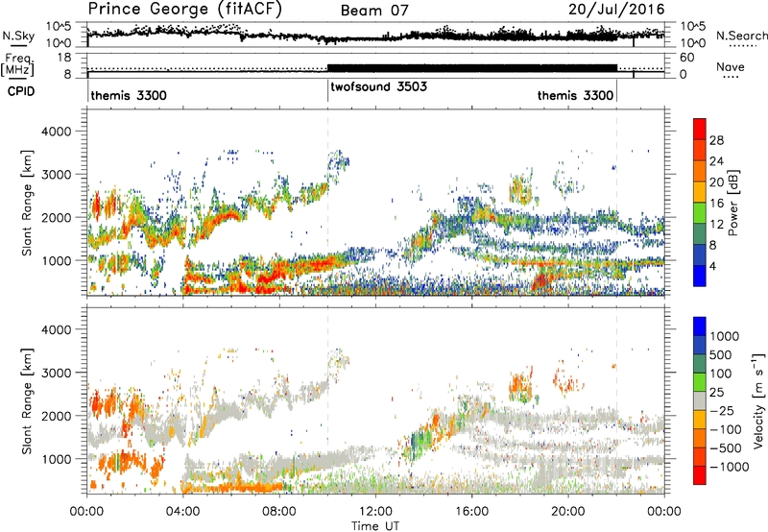Click the '04:00' time axis tick label
Viewport: 768px width, 532px height.
pyautogui.click(x=183, y=512)
